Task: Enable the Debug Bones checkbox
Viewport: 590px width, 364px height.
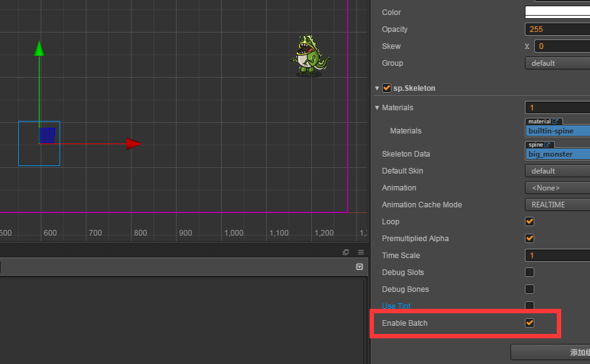Action: (x=529, y=289)
